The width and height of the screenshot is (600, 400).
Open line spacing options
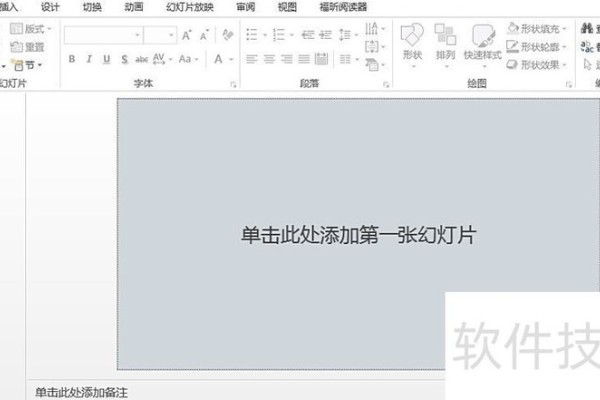(348, 35)
